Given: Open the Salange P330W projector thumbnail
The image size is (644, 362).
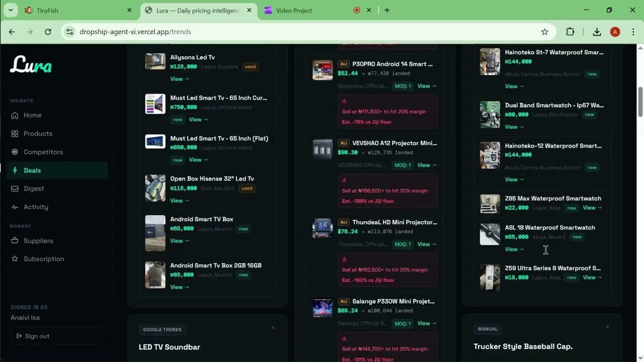Looking at the screenshot, I should (323, 308).
